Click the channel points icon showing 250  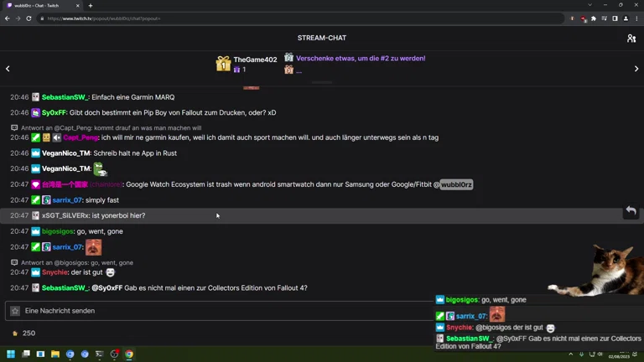(x=15, y=334)
